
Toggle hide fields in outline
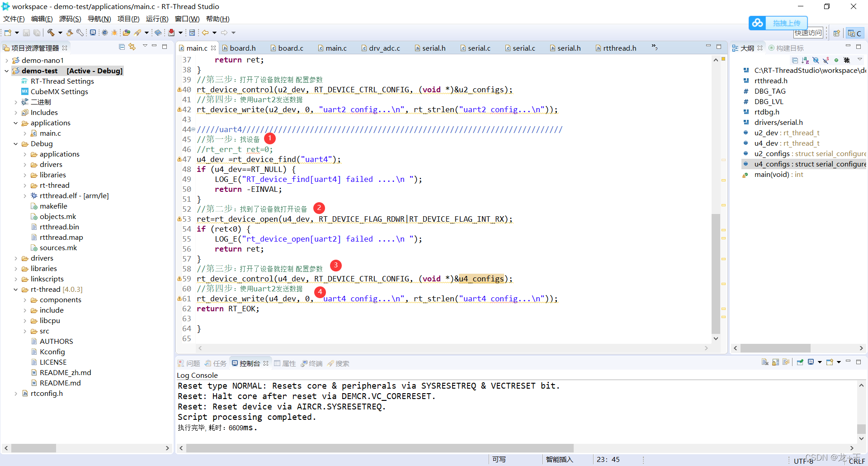click(x=816, y=60)
